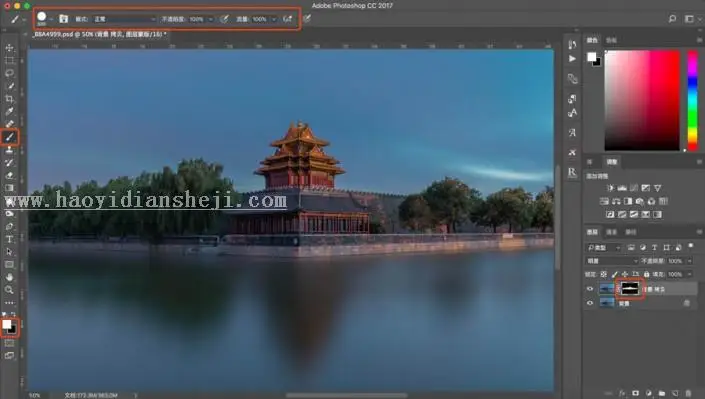
Task: Turn layer filtering on or off
Action: pos(691,246)
